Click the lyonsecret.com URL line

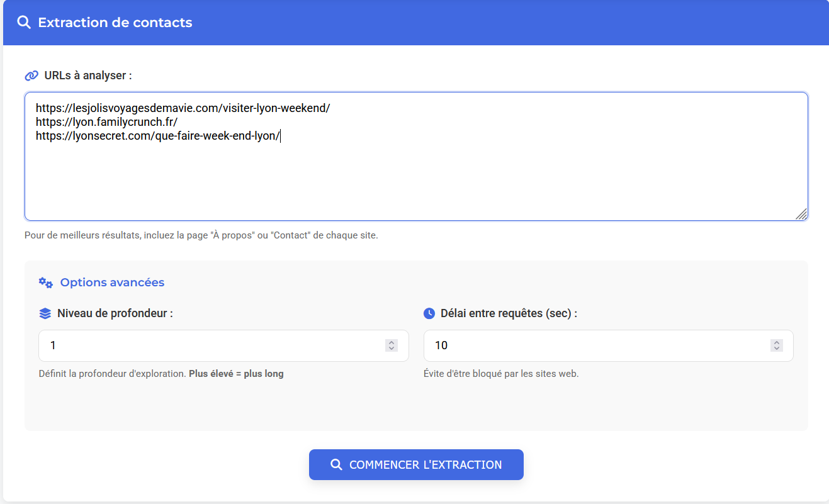coord(157,135)
